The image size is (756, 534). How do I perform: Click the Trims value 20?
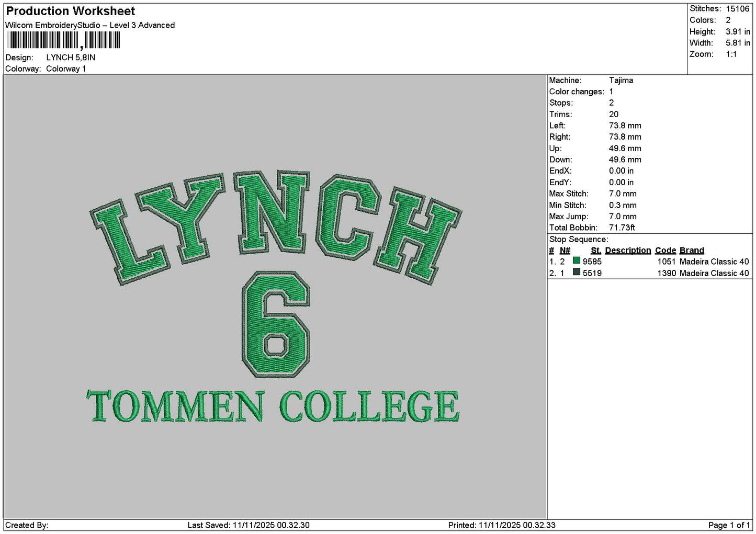point(614,115)
